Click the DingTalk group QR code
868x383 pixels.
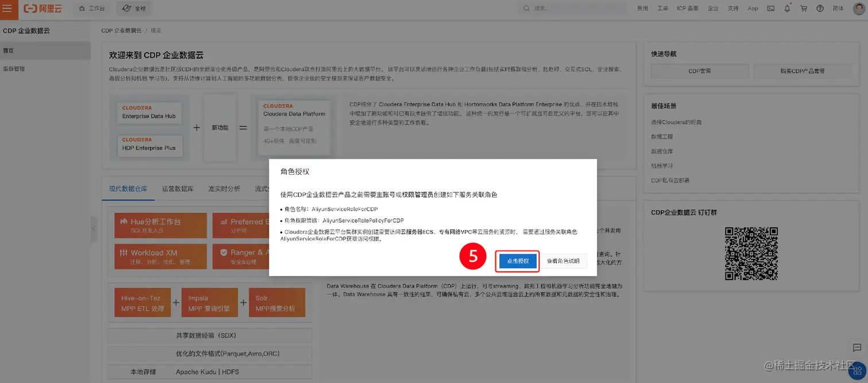pyautogui.click(x=751, y=253)
